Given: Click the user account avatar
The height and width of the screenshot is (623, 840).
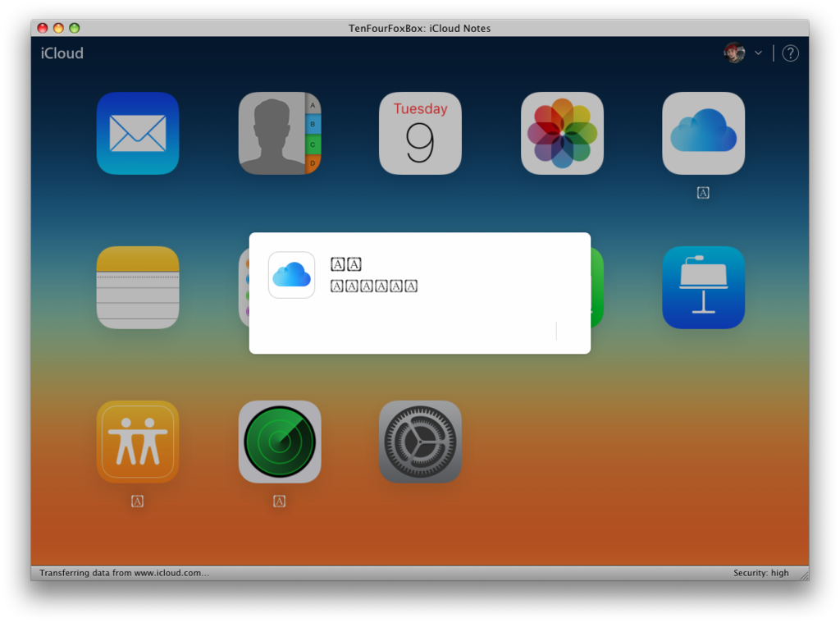Looking at the screenshot, I should click(x=734, y=53).
